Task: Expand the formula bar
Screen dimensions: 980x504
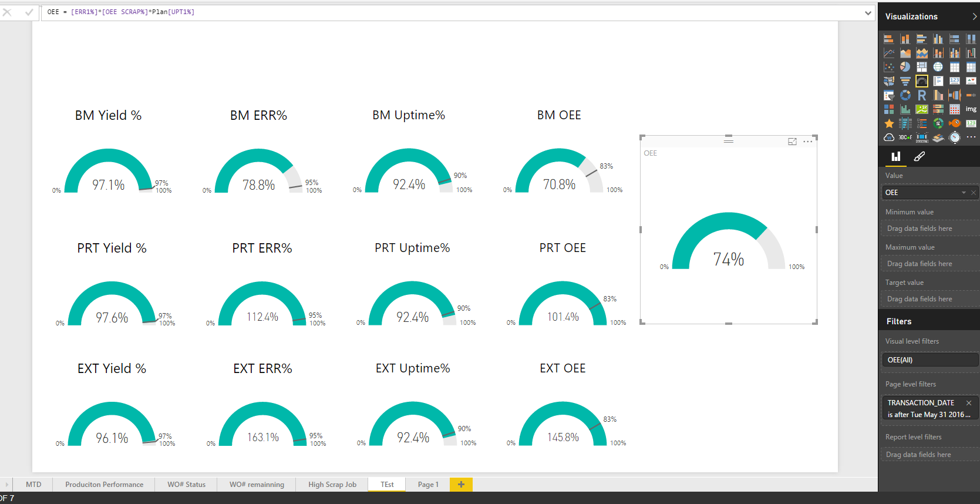Action: tap(868, 12)
